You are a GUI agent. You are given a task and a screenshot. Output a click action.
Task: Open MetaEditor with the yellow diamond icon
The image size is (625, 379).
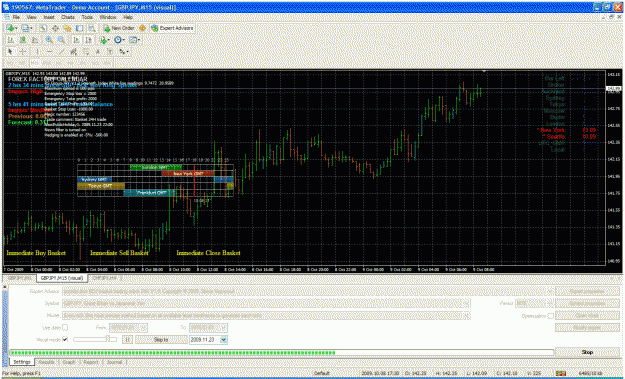point(142,28)
